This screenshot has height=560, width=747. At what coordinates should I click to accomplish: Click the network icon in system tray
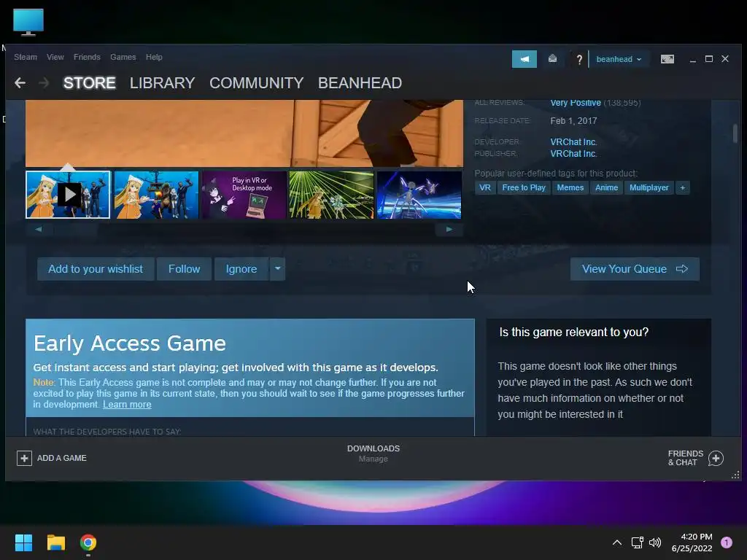click(637, 542)
